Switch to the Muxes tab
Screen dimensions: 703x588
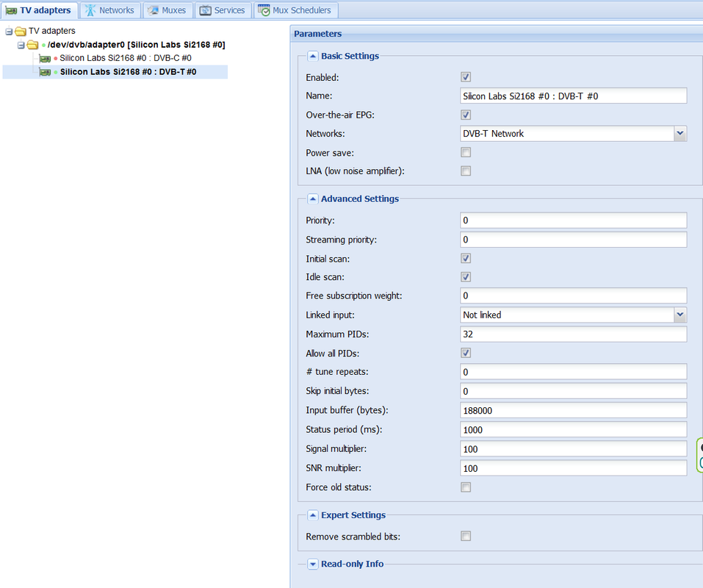[x=167, y=10]
